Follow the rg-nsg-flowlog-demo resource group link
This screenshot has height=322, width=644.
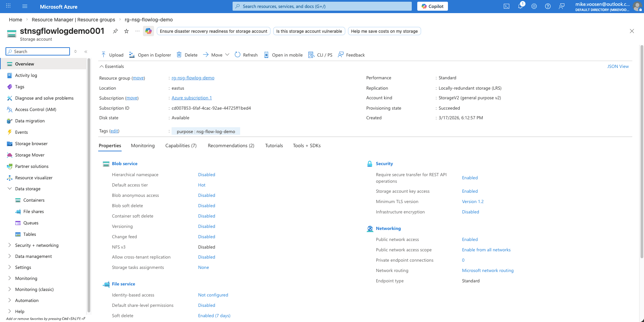coord(193,78)
